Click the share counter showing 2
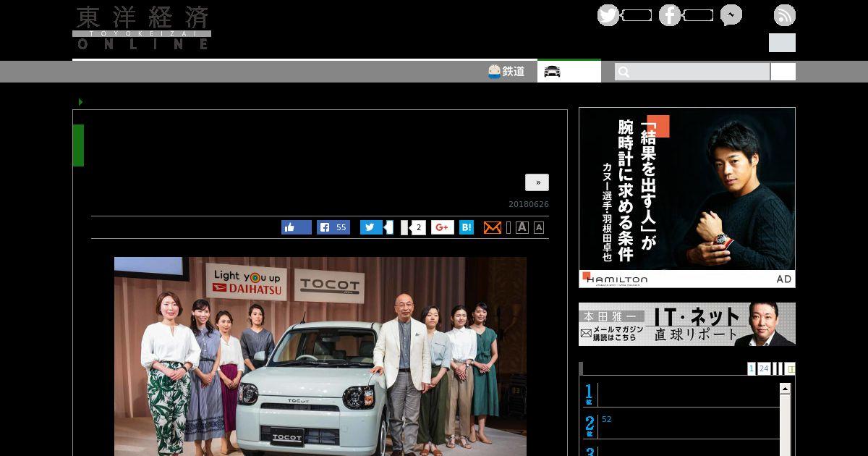 click(417, 227)
